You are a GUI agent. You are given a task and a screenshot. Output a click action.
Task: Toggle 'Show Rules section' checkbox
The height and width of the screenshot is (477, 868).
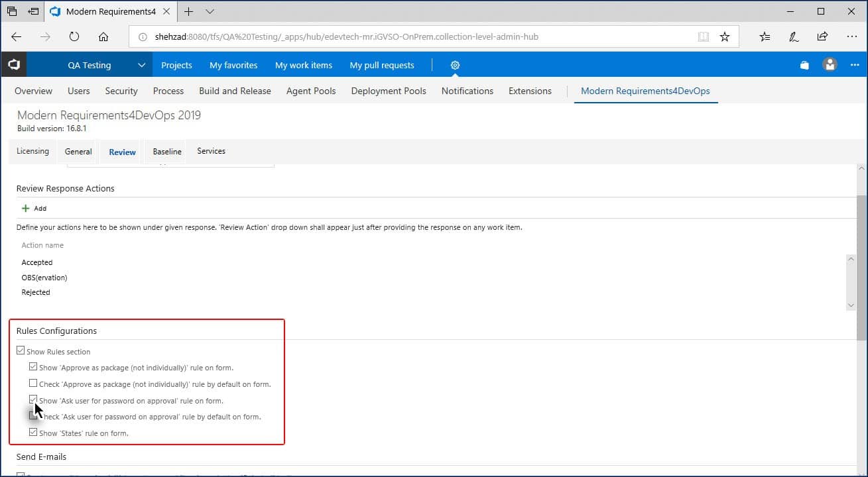[x=21, y=350]
